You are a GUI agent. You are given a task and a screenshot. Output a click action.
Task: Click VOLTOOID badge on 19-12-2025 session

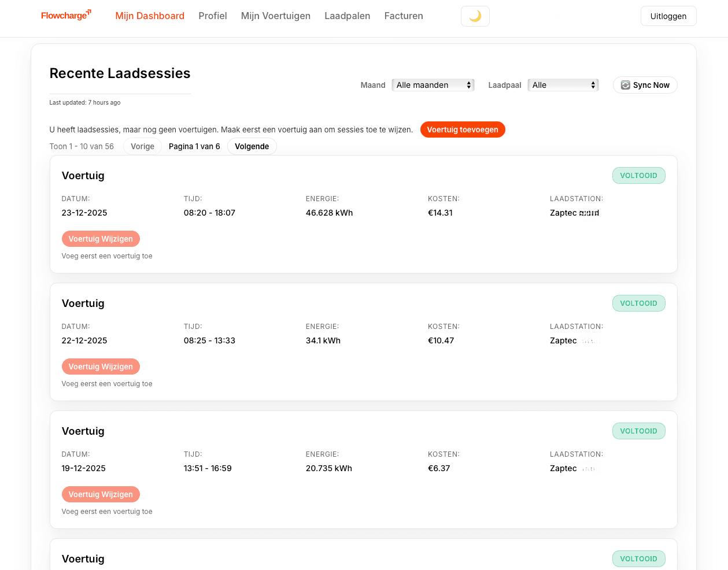[x=638, y=431]
